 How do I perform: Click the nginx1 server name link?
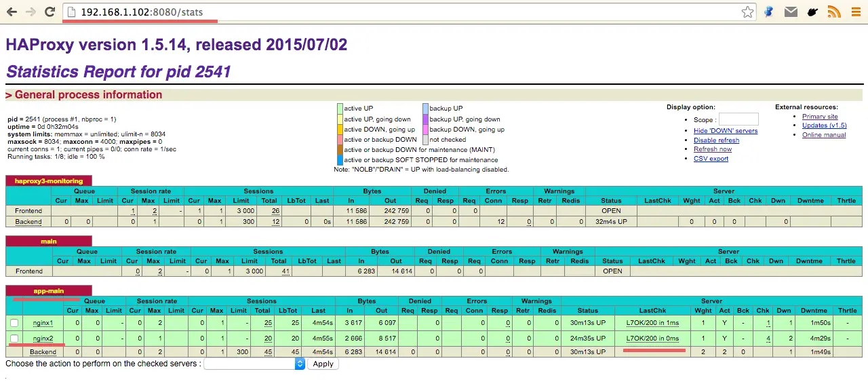click(43, 323)
